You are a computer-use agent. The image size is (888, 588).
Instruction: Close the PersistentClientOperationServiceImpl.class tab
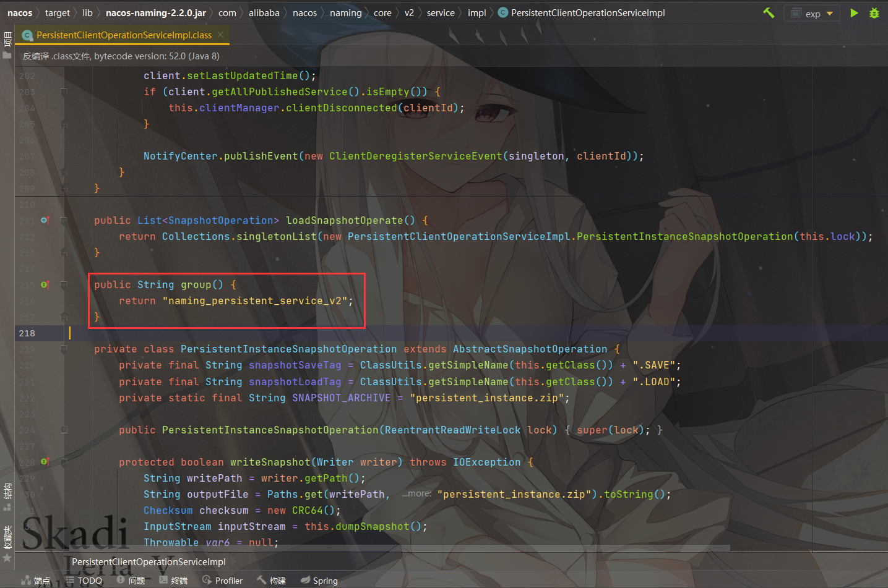[x=220, y=35]
